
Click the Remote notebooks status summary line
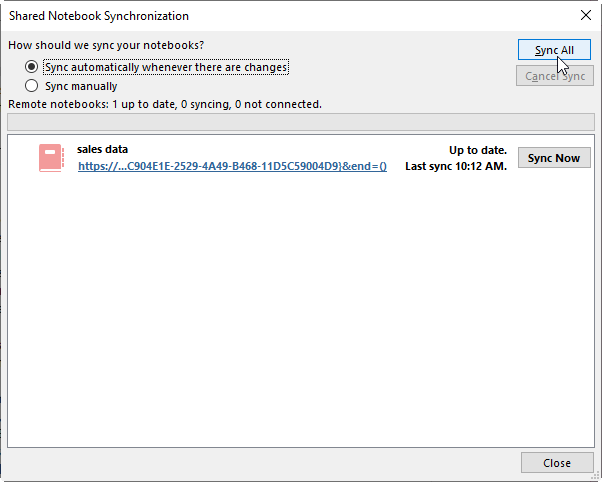coord(165,104)
